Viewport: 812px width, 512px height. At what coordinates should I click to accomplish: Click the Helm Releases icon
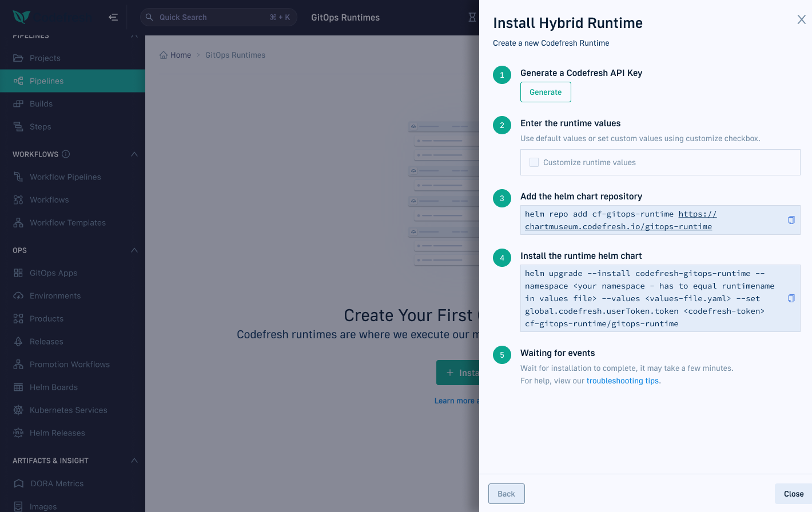click(x=18, y=433)
